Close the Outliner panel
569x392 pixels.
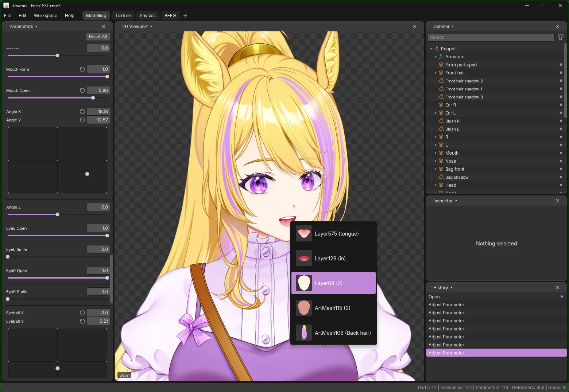[558, 27]
